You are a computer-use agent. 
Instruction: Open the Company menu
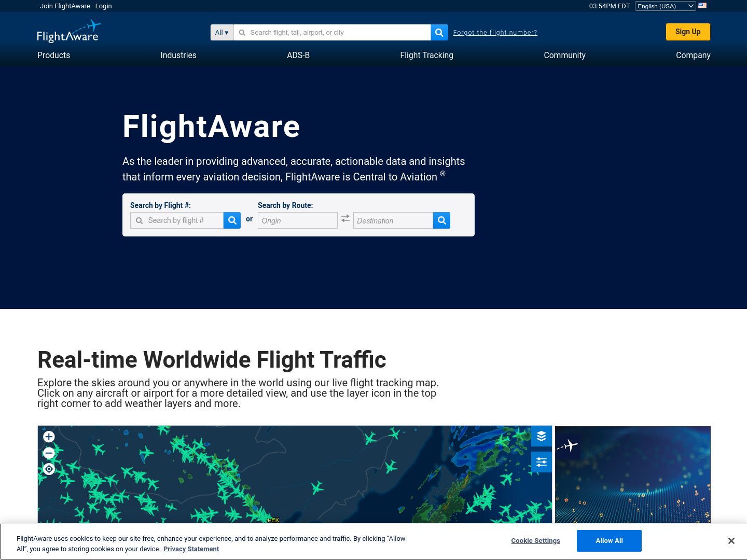(693, 55)
